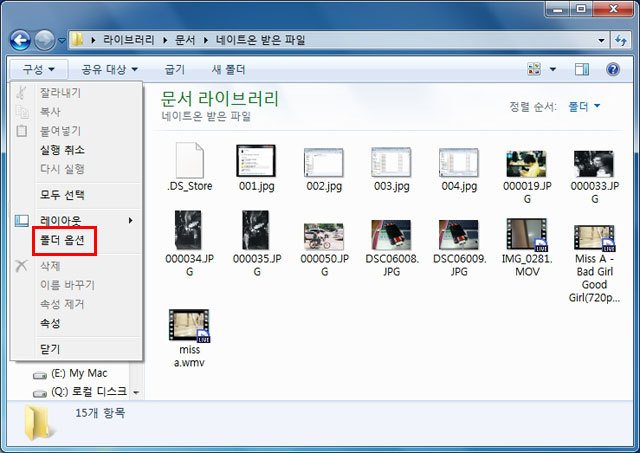Viewport: 640px width, 453px height.
Task: Click the change view icon in toolbar
Action: [x=535, y=69]
